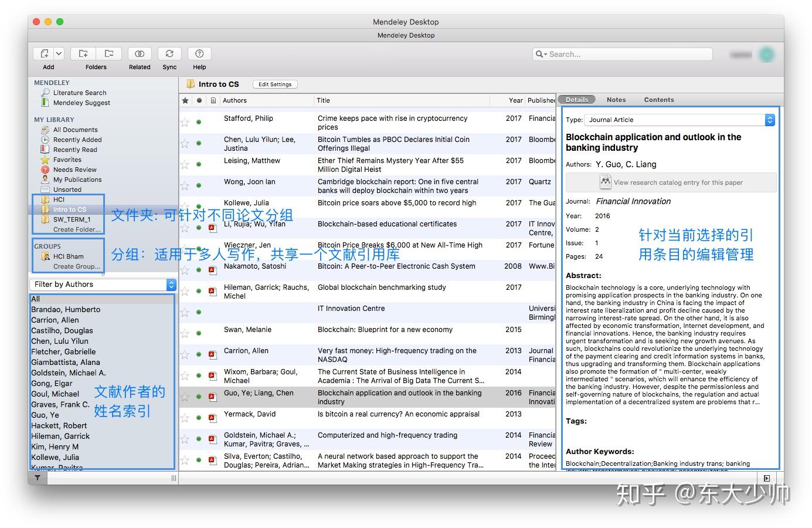Open Help from the toolbar

[x=199, y=53]
